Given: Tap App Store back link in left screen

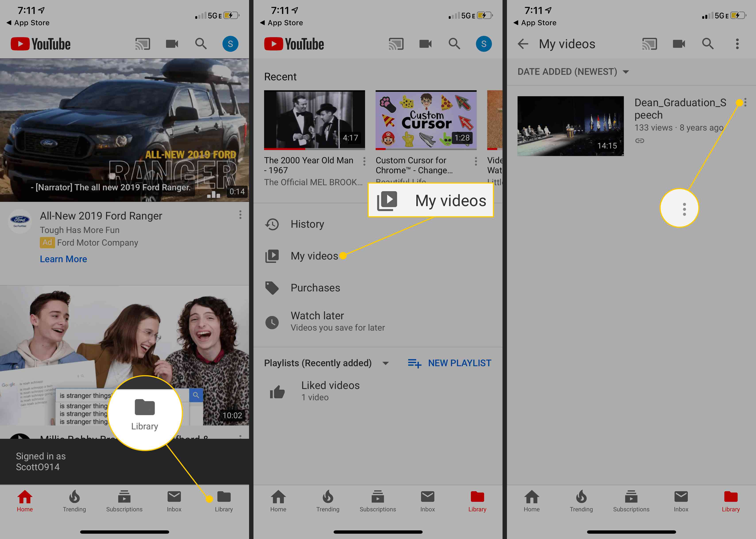Looking at the screenshot, I should (28, 23).
